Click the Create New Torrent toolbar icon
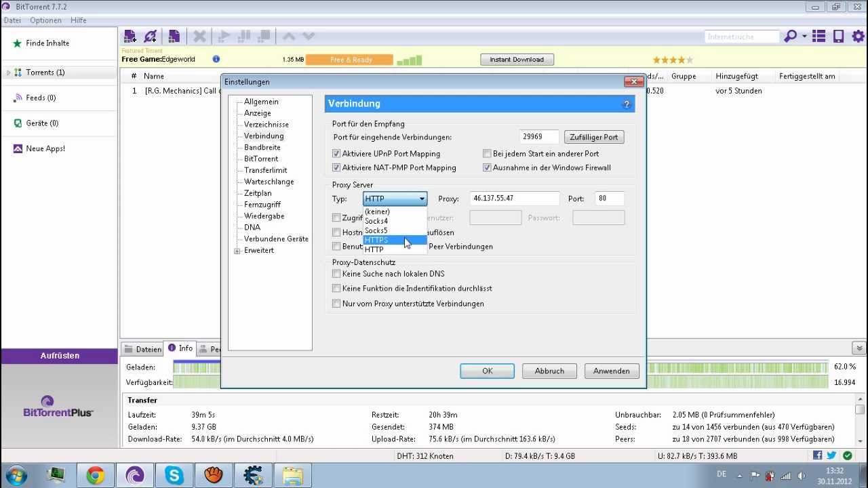 click(174, 37)
